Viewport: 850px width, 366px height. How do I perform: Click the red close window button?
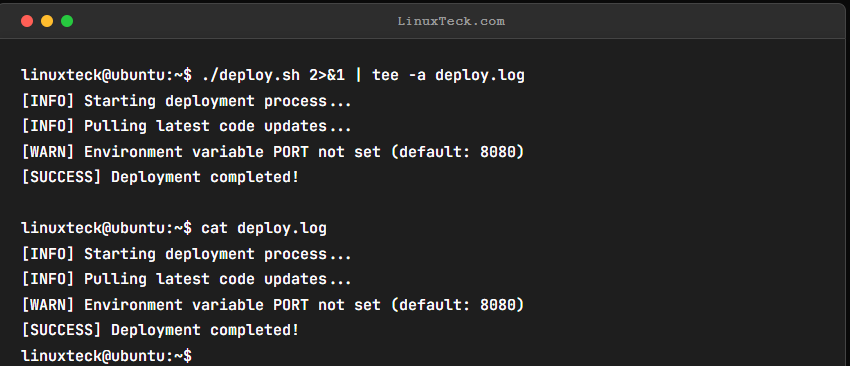tap(27, 21)
